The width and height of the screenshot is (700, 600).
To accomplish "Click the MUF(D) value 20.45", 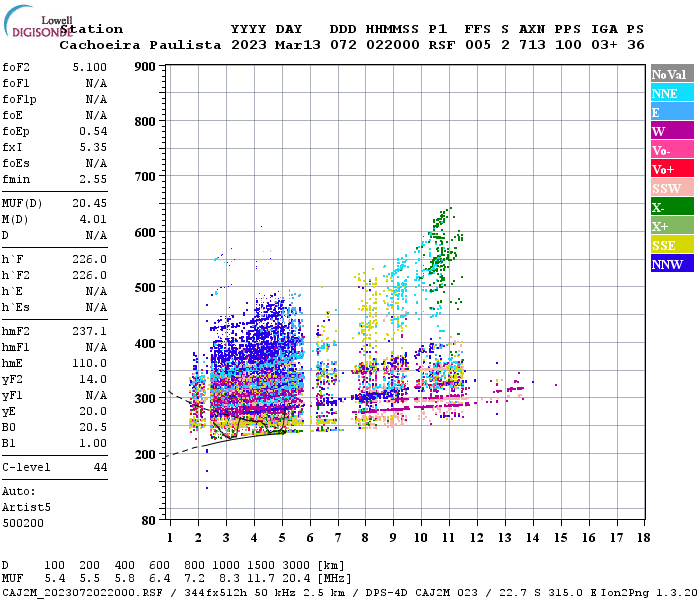I will pos(90,204).
